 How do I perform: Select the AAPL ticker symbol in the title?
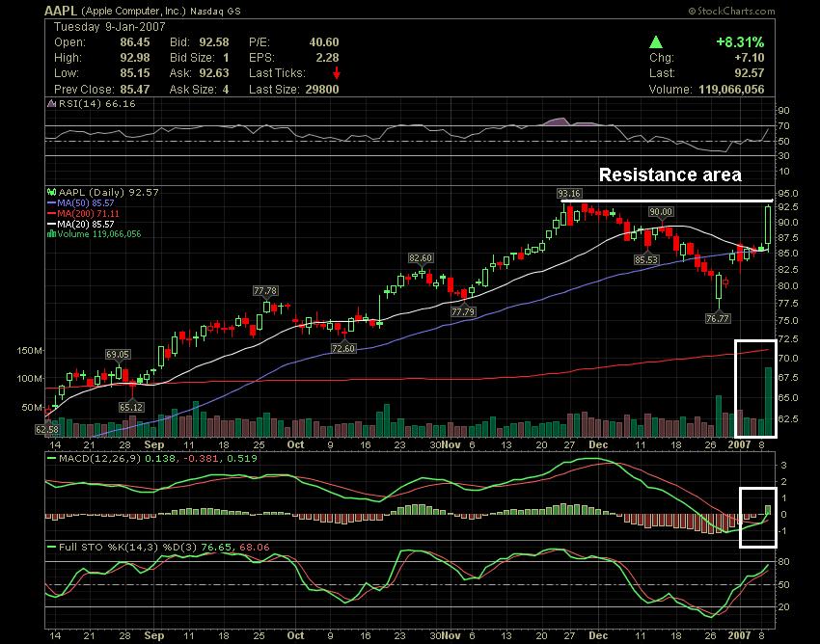click(61, 11)
